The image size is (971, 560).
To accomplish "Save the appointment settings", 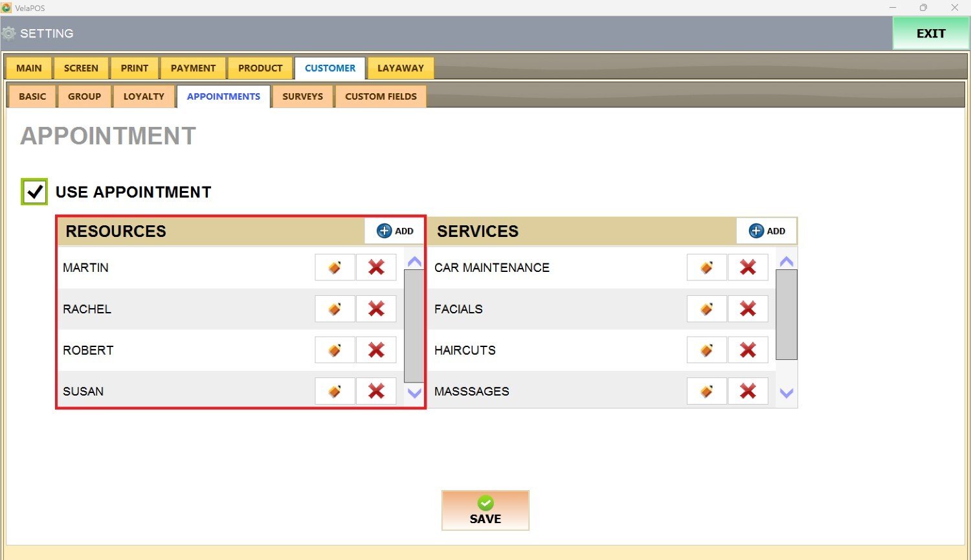I will click(x=485, y=510).
